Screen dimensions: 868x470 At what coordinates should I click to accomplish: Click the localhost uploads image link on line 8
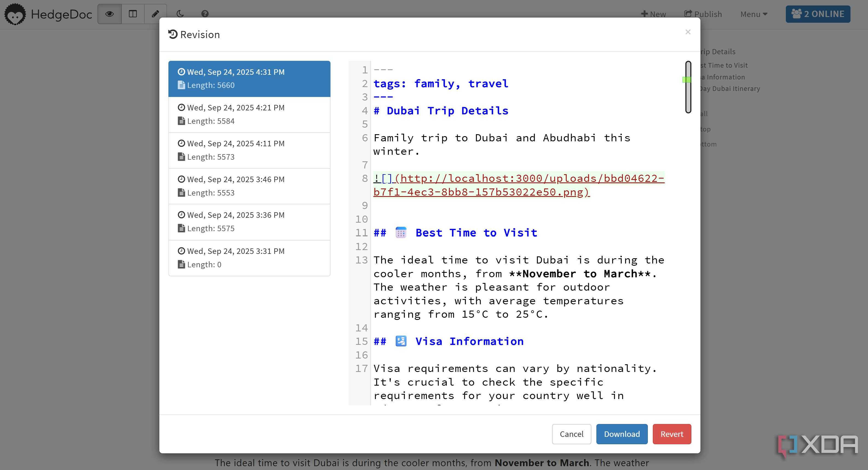[x=519, y=185]
